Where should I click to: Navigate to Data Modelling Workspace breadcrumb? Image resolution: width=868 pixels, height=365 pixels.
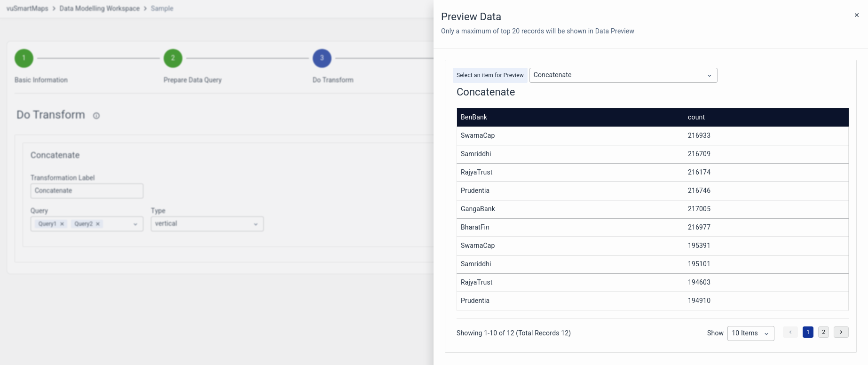(x=99, y=8)
